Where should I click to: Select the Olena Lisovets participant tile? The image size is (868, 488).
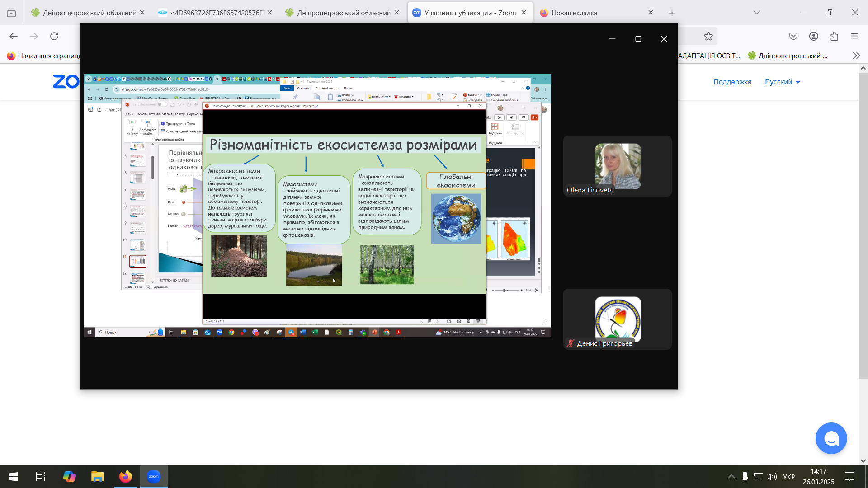617,166
